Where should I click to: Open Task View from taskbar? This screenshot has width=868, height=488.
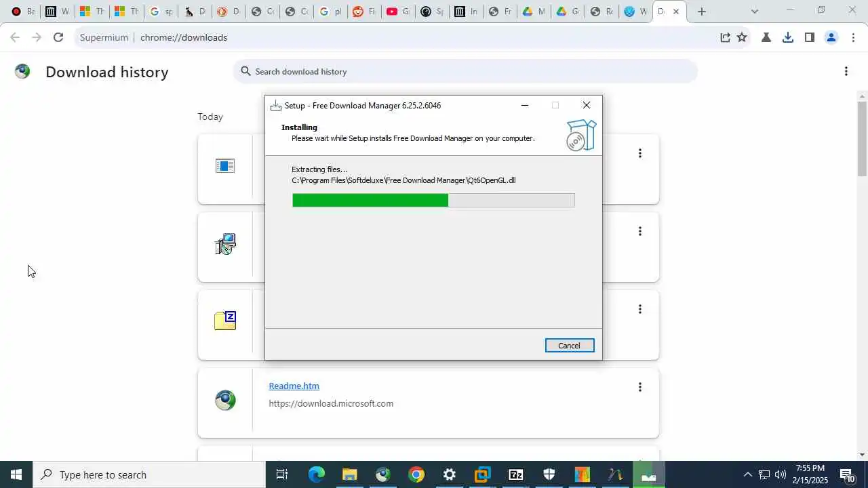tap(282, 474)
